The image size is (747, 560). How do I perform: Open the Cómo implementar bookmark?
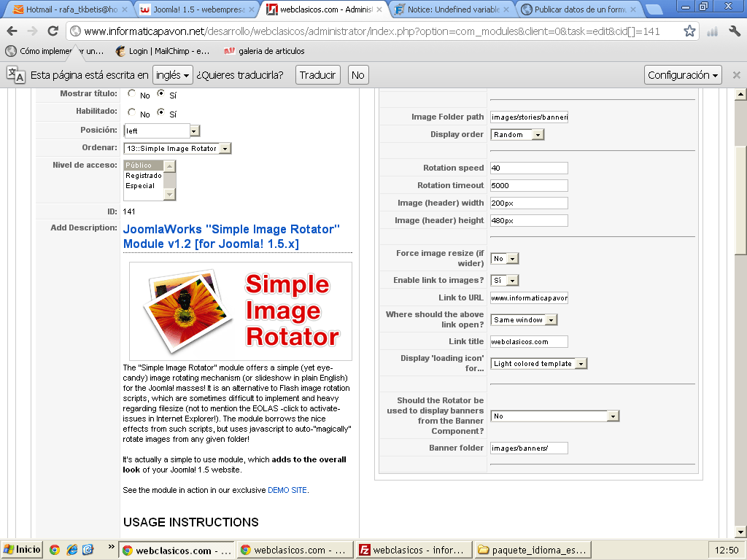pos(54,51)
